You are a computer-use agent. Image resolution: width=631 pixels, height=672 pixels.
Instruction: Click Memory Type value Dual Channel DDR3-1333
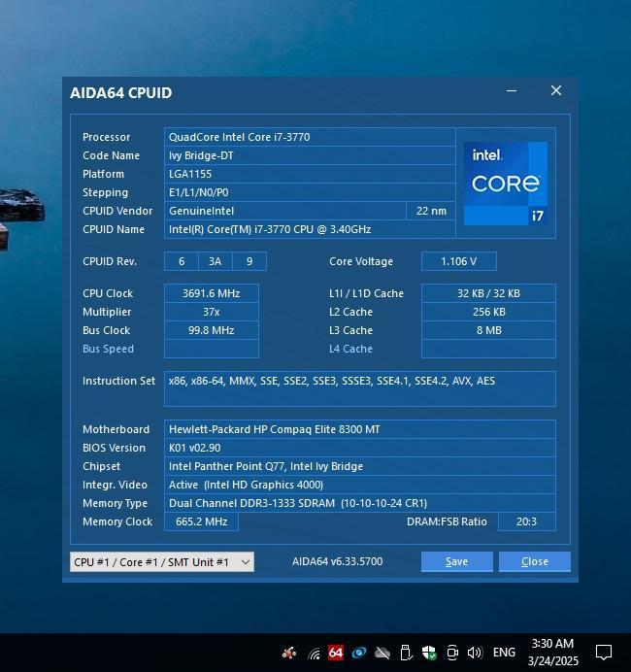(x=360, y=503)
